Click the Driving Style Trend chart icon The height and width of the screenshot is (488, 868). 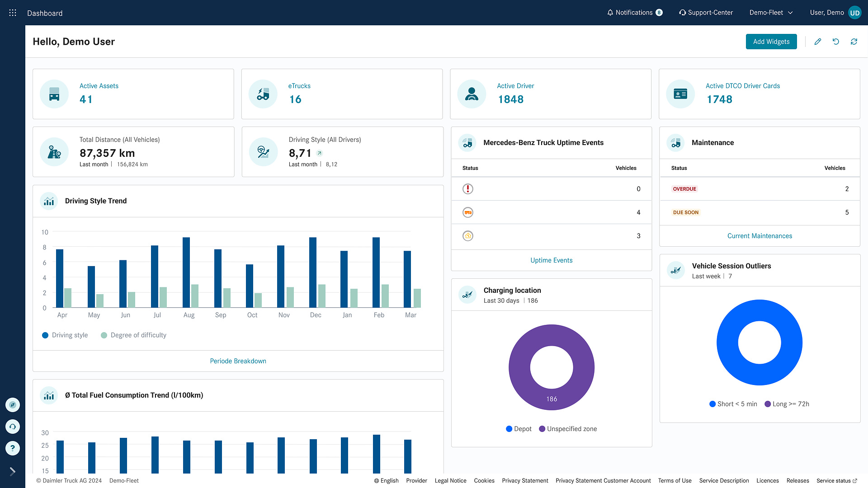click(49, 201)
